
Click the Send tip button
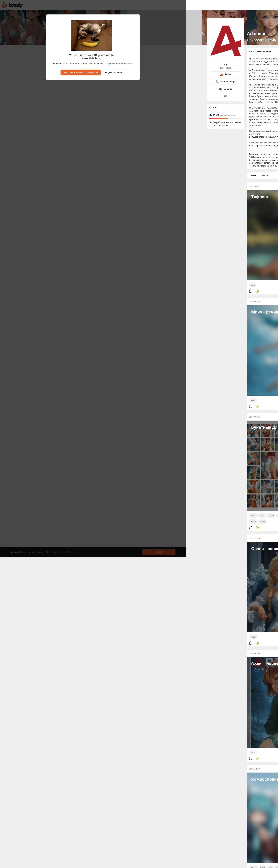(225, 89)
